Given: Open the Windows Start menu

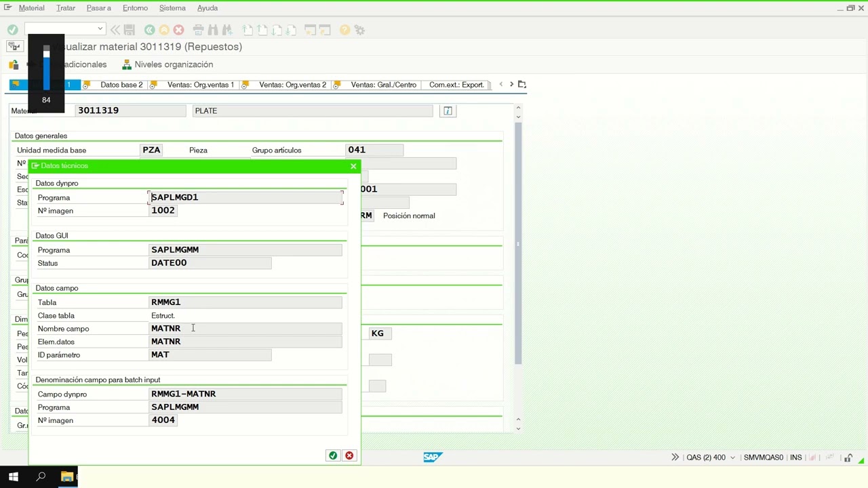Looking at the screenshot, I should [x=14, y=477].
